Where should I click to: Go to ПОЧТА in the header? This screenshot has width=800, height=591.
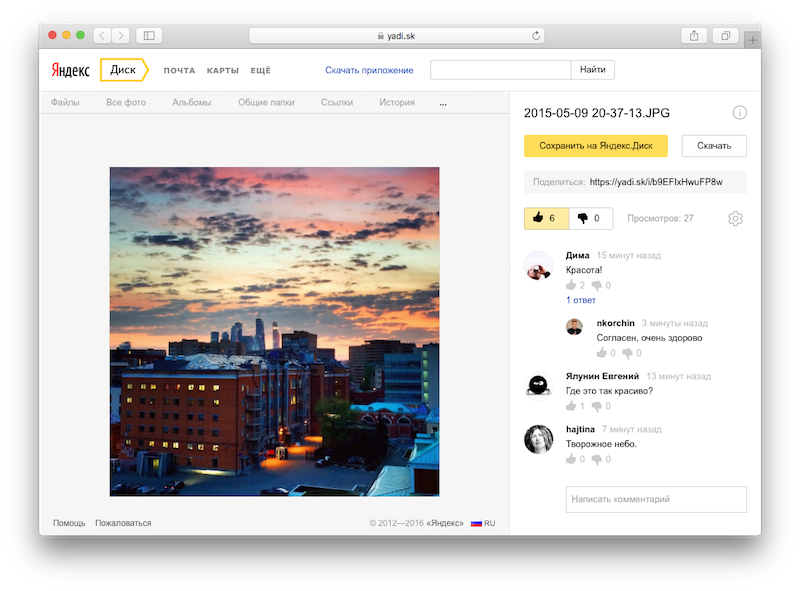179,70
